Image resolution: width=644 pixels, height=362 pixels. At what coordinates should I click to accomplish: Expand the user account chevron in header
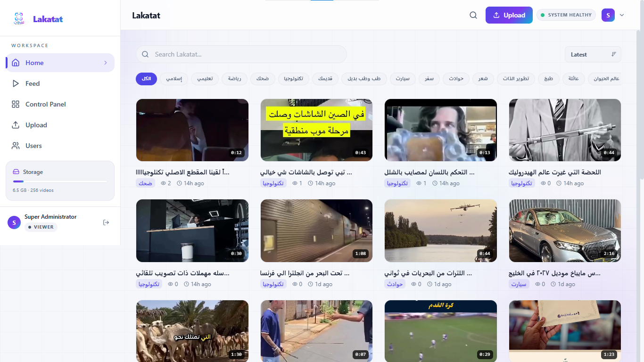(622, 15)
